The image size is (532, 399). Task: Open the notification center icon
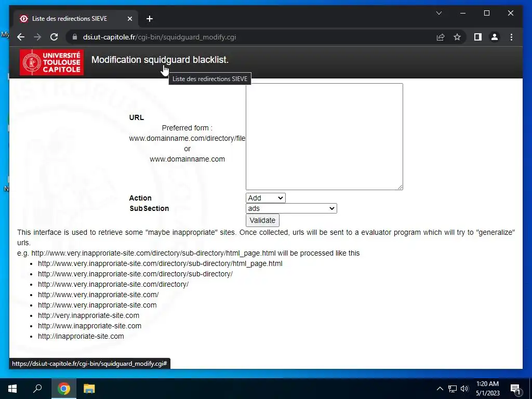[515, 389]
